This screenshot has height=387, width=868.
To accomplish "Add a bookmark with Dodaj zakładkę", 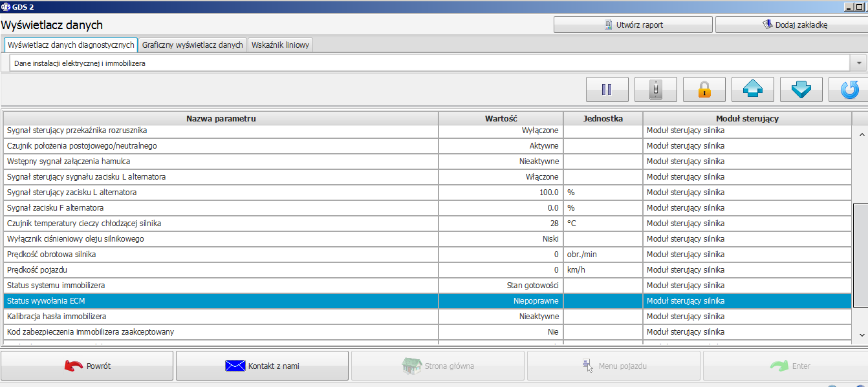I will (x=792, y=25).
